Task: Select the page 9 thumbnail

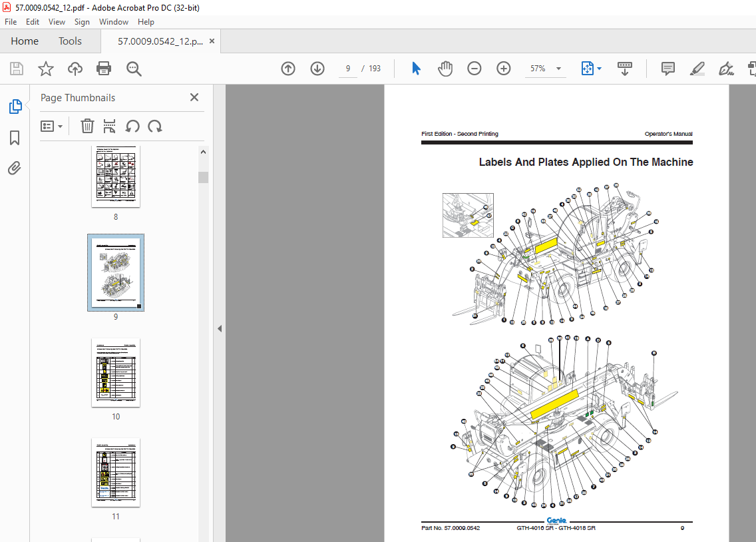Action: coord(116,272)
